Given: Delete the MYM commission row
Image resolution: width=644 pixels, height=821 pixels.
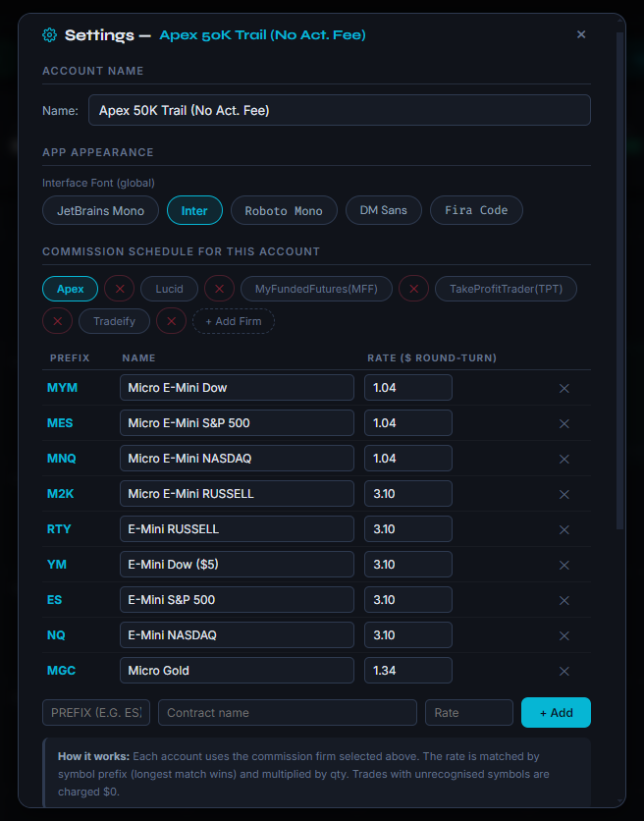Looking at the screenshot, I should (x=563, y=389).
